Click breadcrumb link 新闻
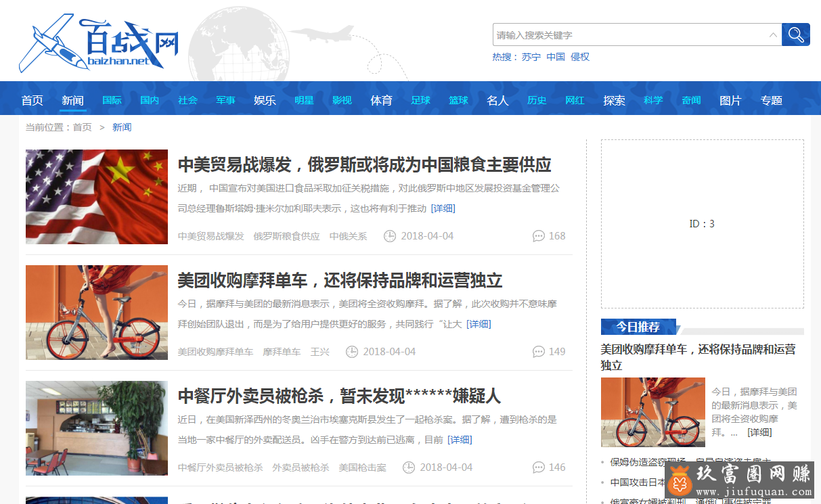 122,127
